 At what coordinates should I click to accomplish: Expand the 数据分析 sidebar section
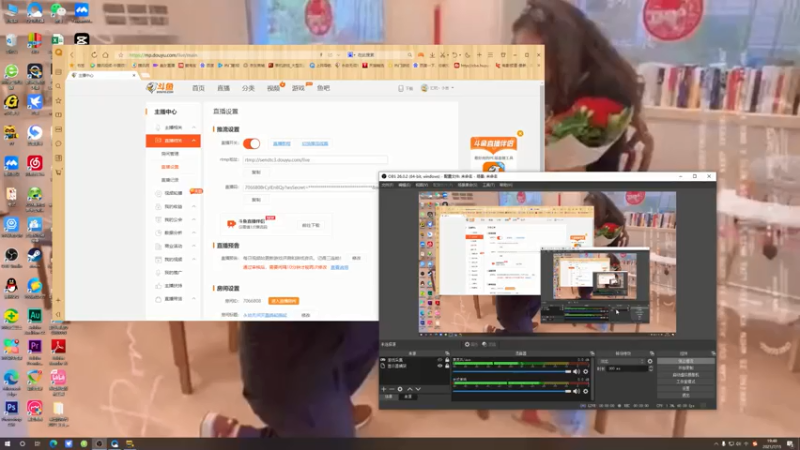[175, 233]
